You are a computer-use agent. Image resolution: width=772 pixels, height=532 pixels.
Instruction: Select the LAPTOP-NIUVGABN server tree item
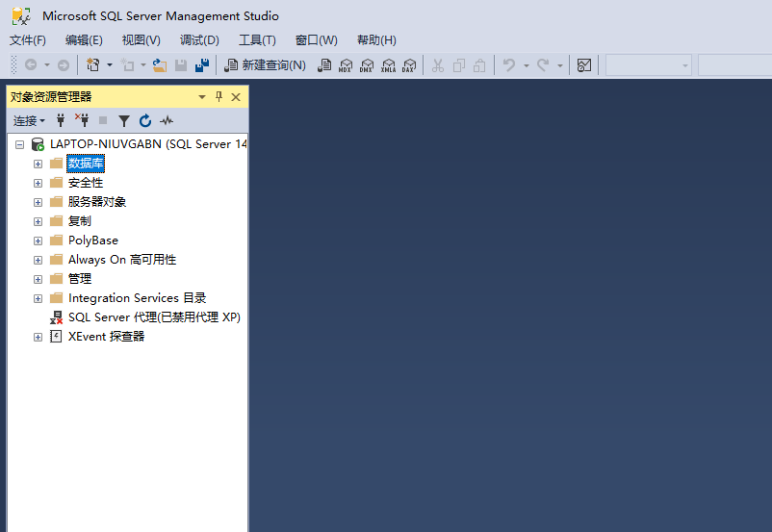click(147, 144)
